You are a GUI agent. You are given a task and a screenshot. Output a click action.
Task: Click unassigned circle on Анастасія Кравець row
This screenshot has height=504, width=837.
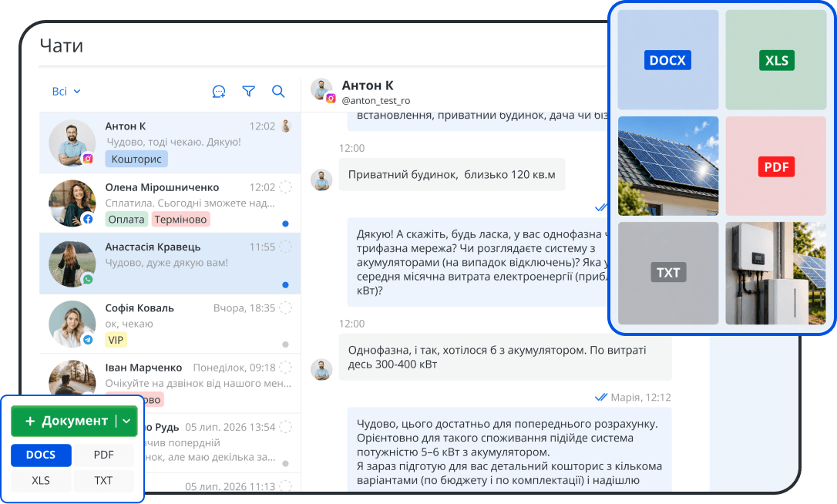pyautogui.click(x=286, y=247)
